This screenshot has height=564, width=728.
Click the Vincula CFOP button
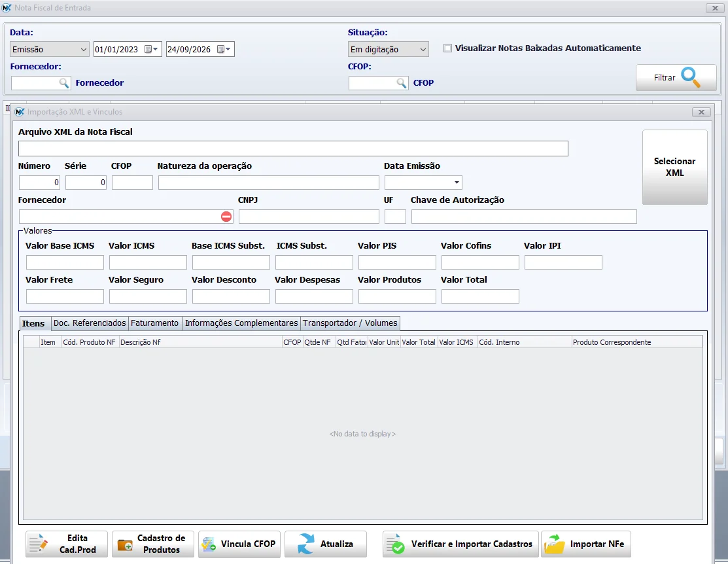239,544
